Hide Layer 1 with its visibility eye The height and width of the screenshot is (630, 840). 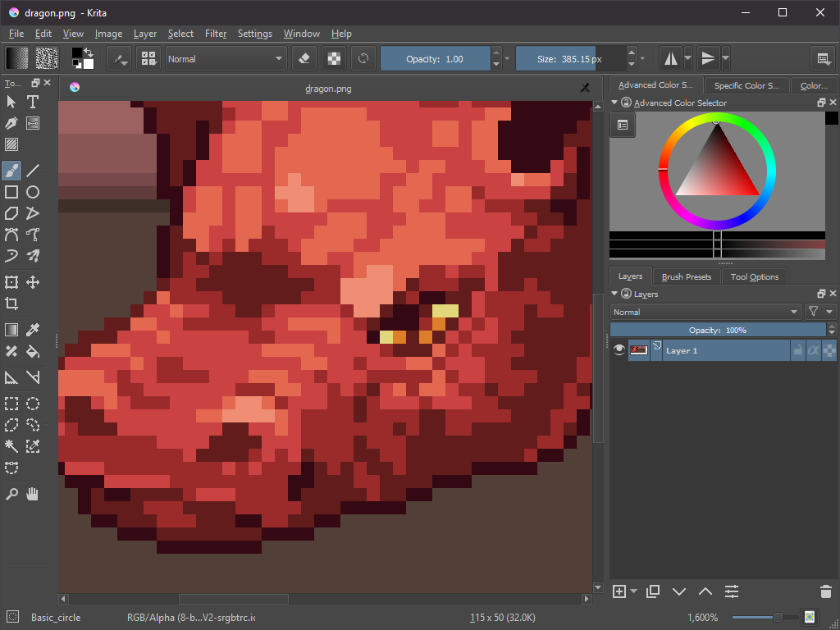[619, 349]
